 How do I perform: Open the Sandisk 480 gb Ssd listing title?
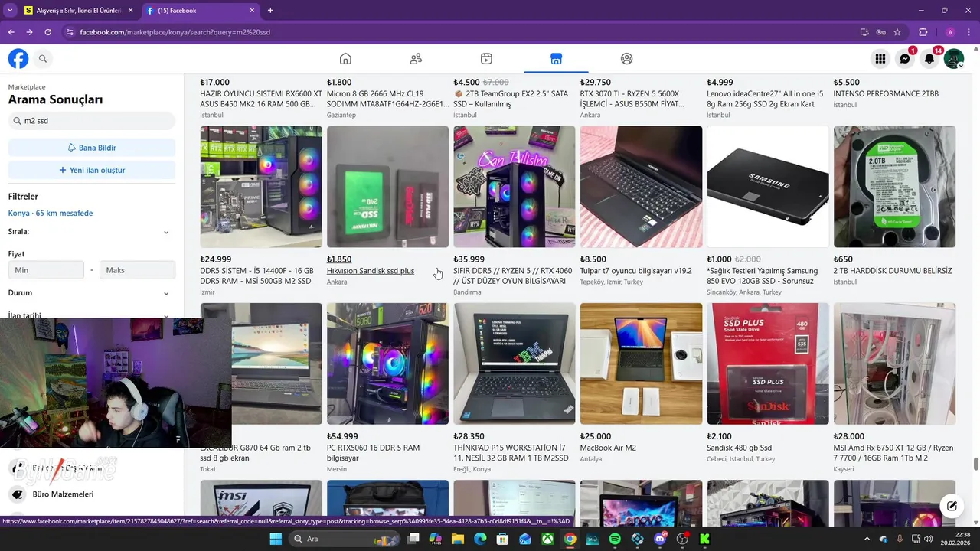point(739,448)
